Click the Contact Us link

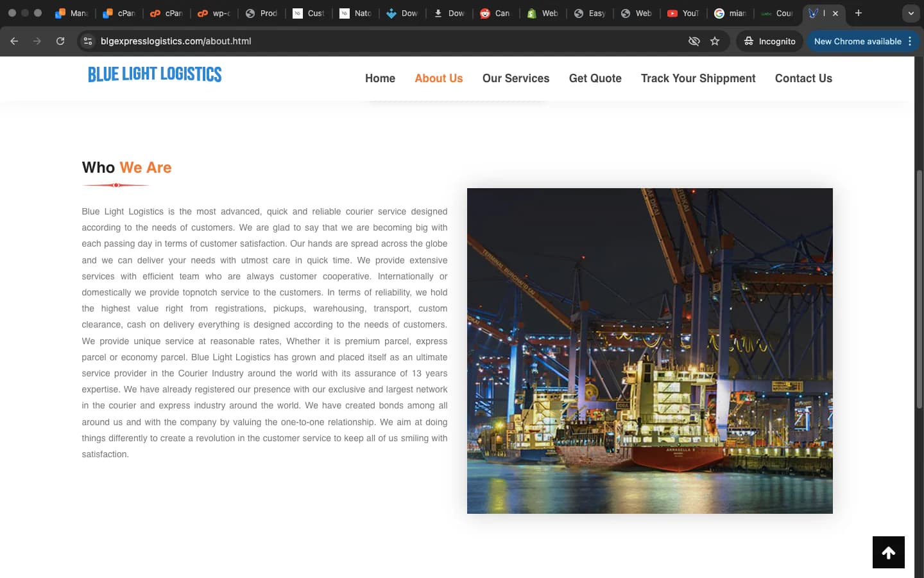click(803, 78)
